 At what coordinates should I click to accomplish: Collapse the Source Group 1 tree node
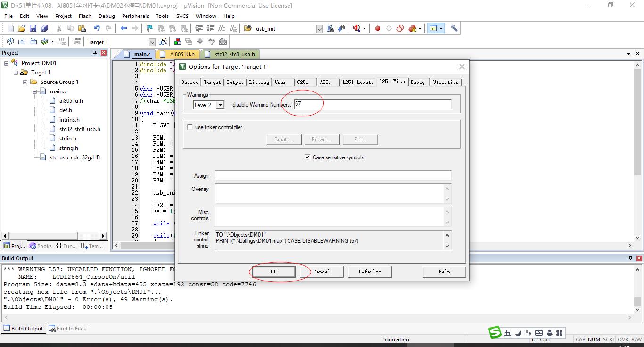(x=25, y=82)
